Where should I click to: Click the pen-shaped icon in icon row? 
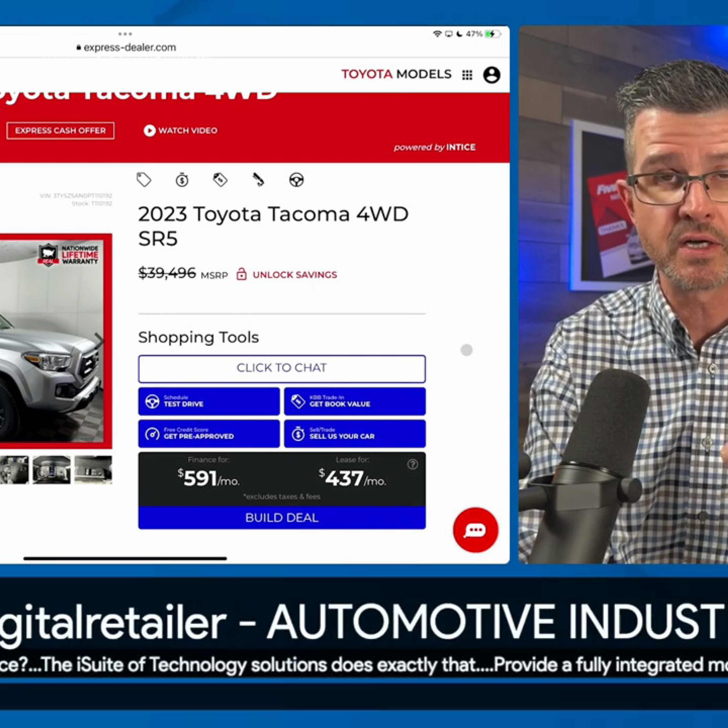click(258, 180)
